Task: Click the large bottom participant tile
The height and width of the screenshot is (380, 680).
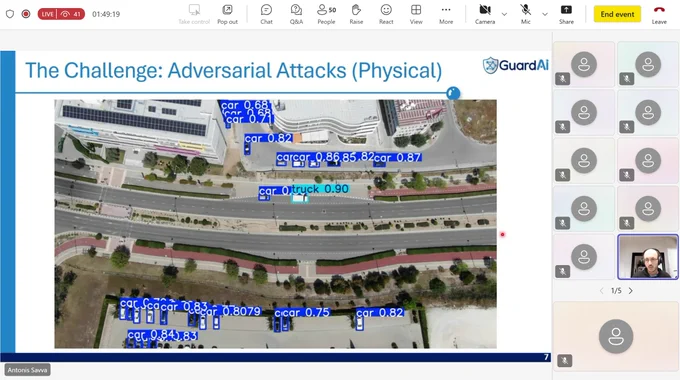Action: [x=616, y=336]
